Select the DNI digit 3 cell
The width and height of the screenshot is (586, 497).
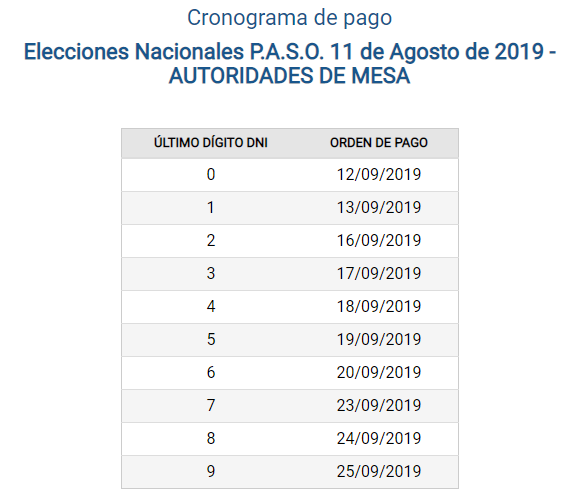(211, 274)
